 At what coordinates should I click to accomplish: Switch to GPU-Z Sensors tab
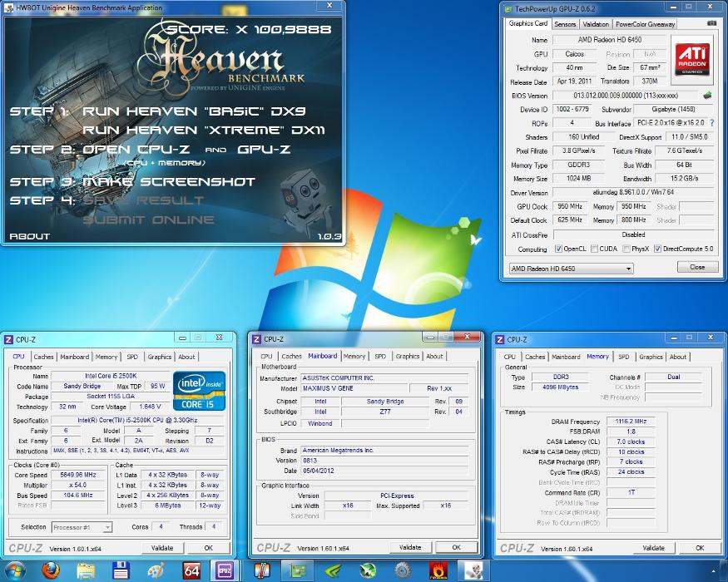point(565,24)
